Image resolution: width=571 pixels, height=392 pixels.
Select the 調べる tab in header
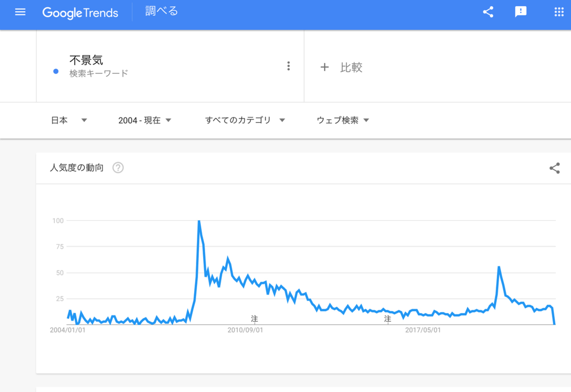162,12
